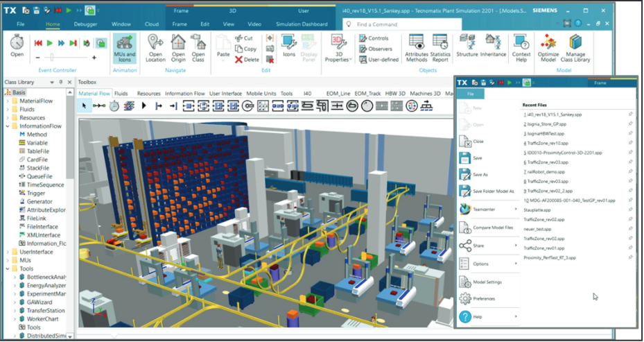644x342 pixels.
Task: Click the Find a Command search box
Action: [x=401, y=24]
